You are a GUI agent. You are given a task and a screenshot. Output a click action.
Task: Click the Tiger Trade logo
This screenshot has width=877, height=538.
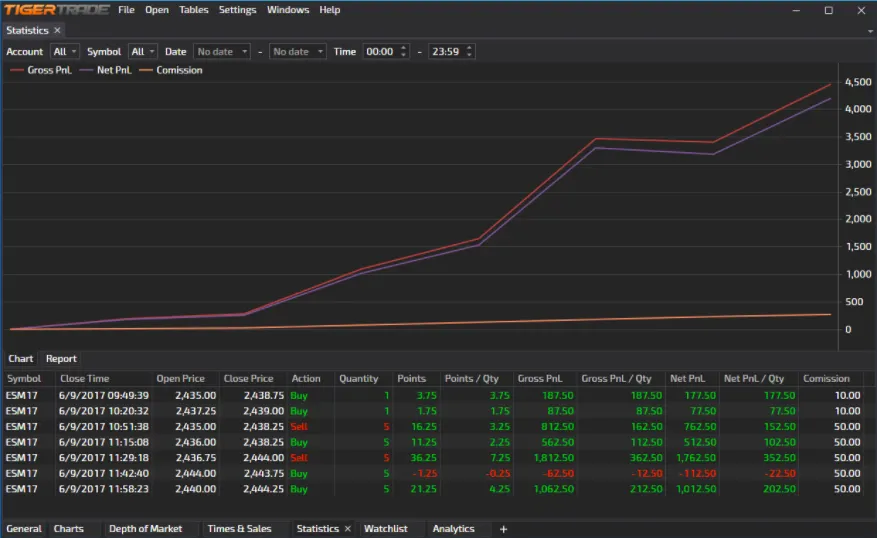pyautogui.click(x=56, y=10)
